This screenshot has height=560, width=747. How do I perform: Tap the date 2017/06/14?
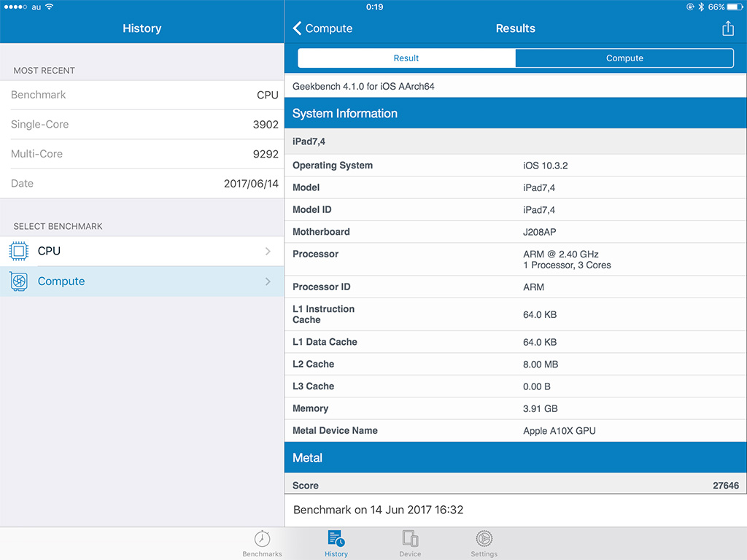[x=251, y=183]
